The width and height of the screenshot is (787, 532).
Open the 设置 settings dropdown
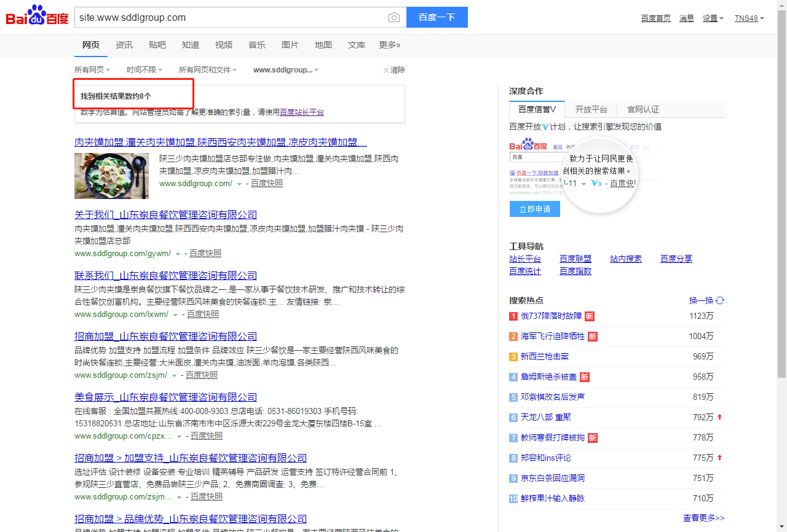pos(713,18)
